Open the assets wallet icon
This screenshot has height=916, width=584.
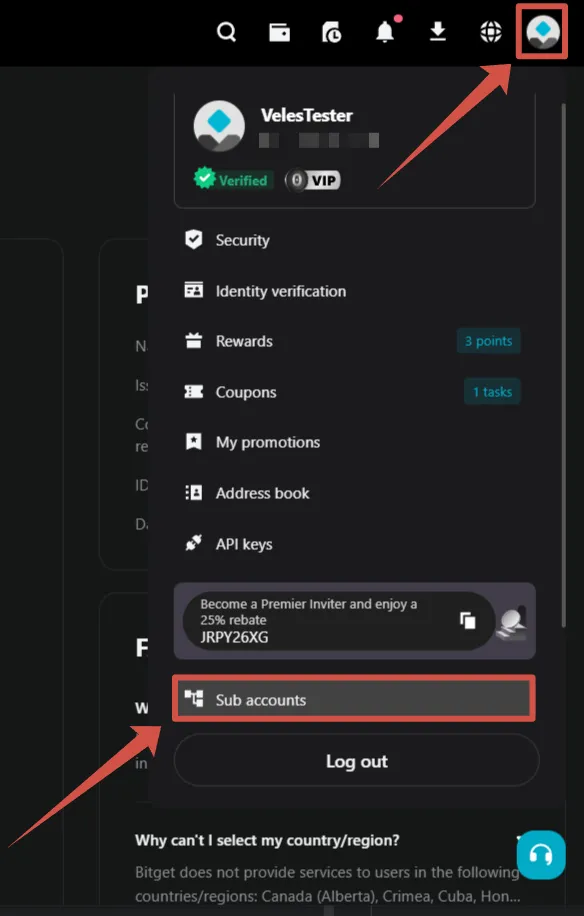coord(279,32)
